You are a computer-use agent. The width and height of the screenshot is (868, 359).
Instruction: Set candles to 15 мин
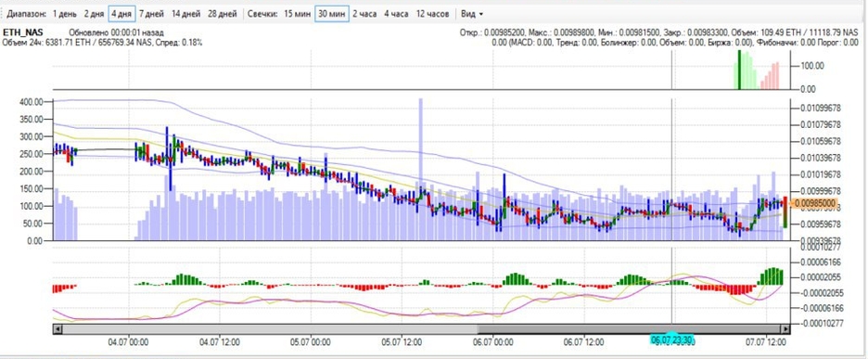tap(298, 14)
